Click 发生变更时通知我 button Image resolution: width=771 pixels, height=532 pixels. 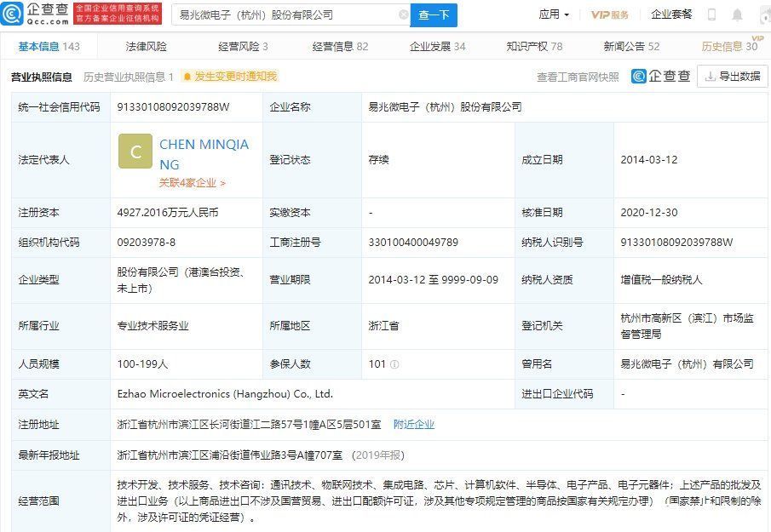coord(230,77)
